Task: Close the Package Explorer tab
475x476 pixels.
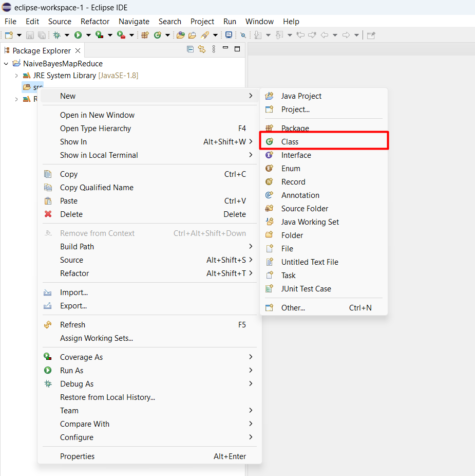Action: (78, 50)
